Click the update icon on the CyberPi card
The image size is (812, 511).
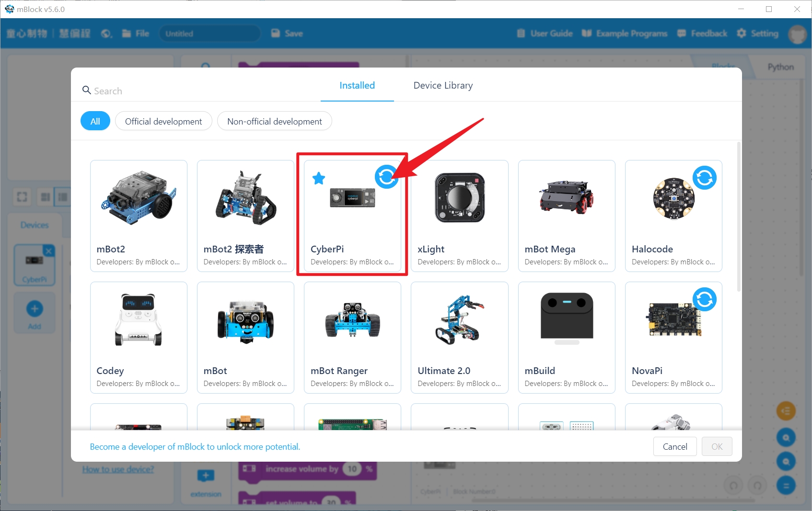click(x=386, y=177)
